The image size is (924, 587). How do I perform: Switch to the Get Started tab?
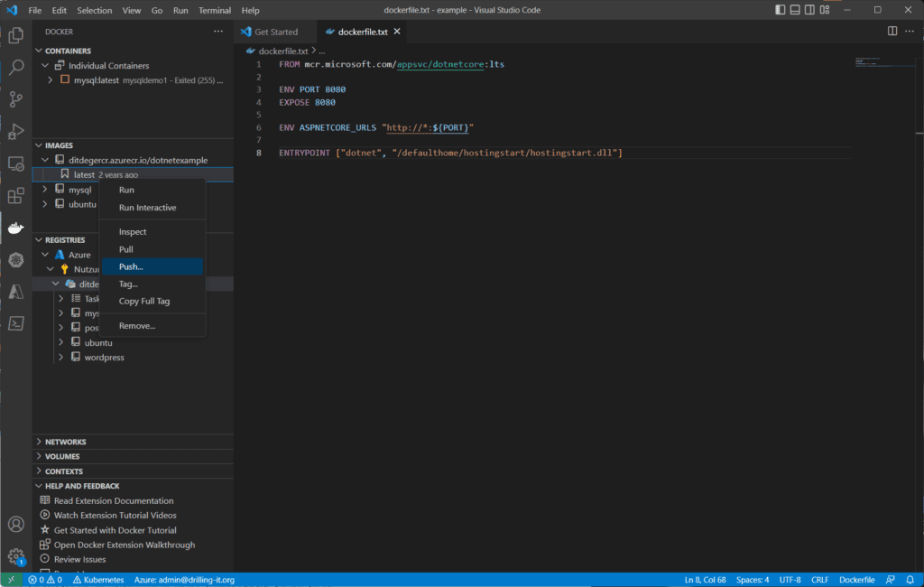[276, 32]
